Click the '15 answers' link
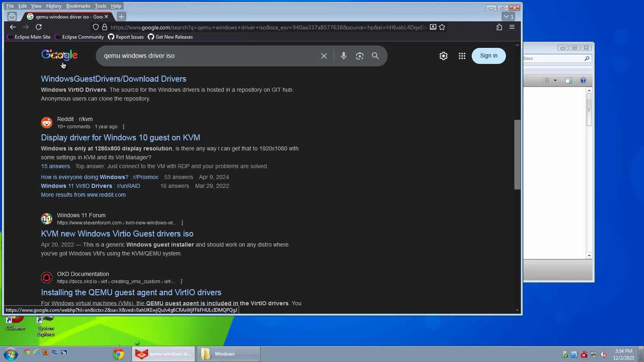Image resolution: width=644 pixels, height=362 pixels. [56, 166]
